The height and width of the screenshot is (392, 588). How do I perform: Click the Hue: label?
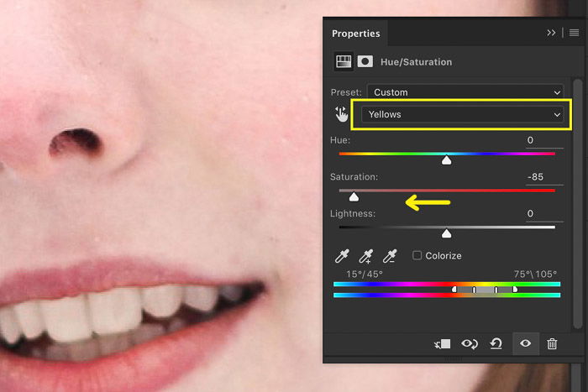(x=339, y=140)
